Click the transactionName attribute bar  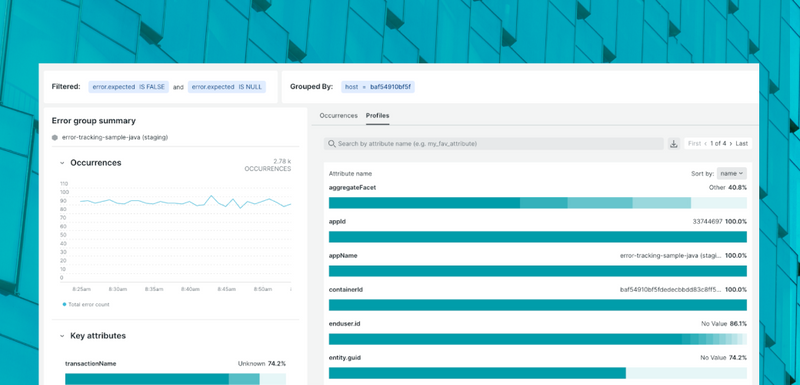pyautogui.click(x=176, y=379)
